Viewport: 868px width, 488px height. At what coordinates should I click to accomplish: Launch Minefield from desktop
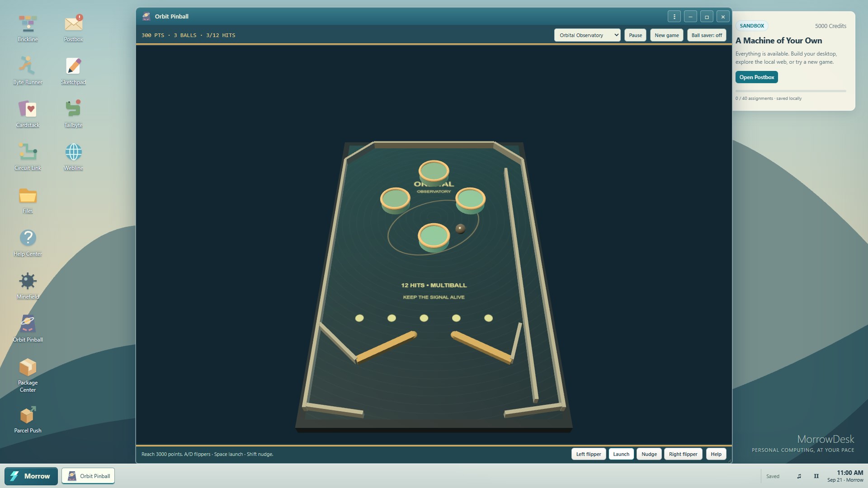(x=28, y=286)
